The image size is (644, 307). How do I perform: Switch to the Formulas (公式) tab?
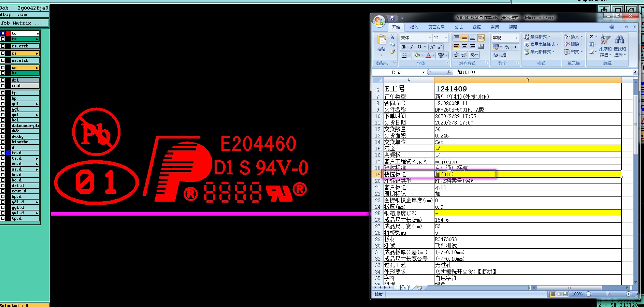(x=458, y=27)
